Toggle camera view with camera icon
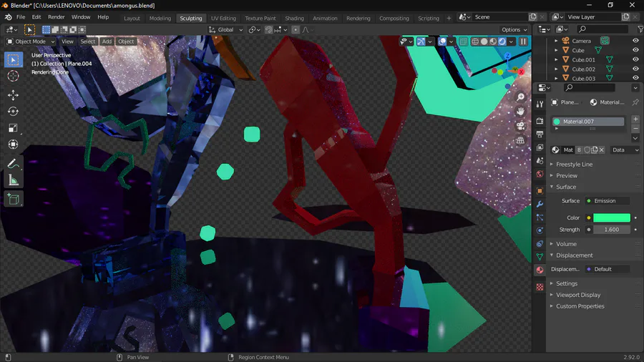 pyautogui.click(x=520, y=126)
